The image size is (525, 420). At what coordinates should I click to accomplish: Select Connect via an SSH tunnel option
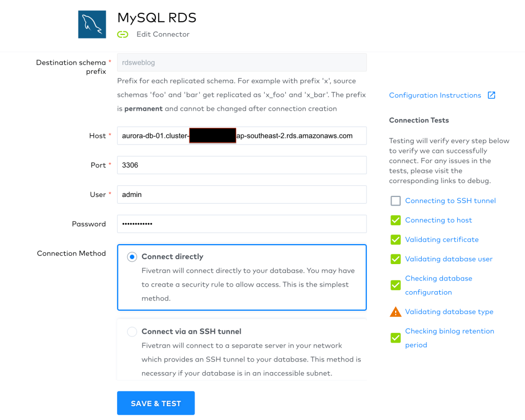[x=132, y=332]
